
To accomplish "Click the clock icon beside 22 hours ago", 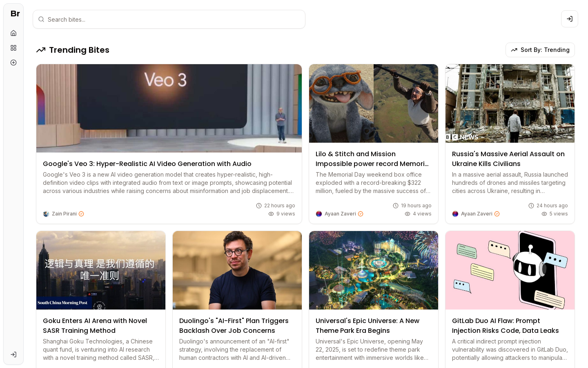I will [259, 206].
